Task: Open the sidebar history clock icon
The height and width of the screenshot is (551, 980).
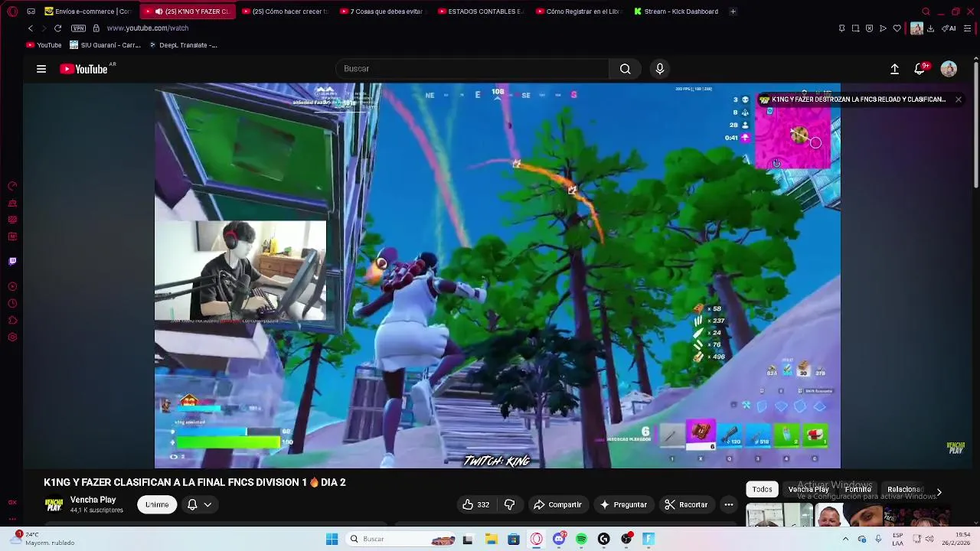Action: click(x=12, y=303)
